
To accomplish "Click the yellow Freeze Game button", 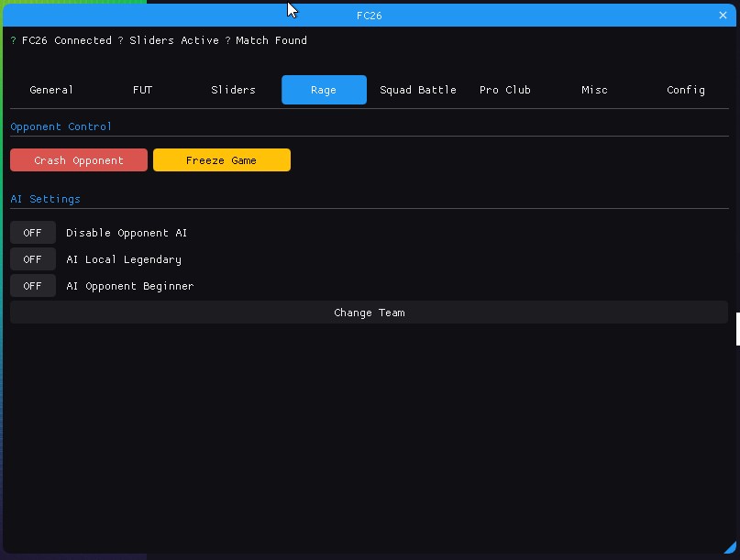I will (221, 160).
